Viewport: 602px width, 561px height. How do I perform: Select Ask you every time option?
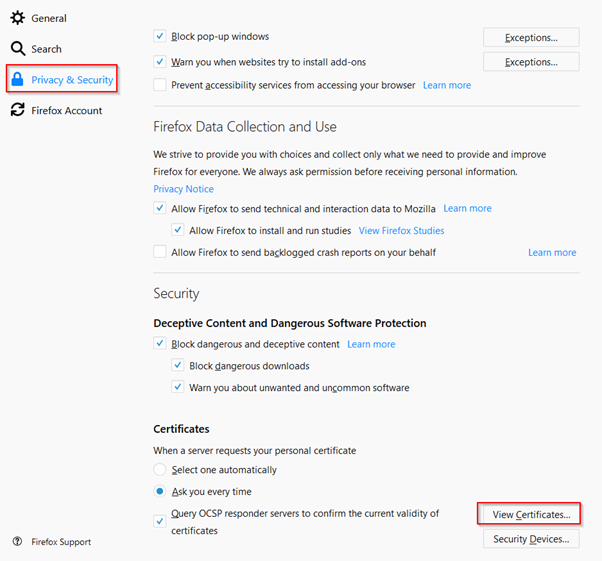(160, 492)
